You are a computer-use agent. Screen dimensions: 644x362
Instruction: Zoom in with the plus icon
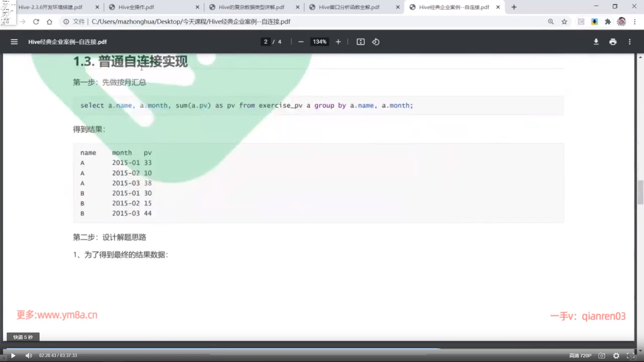click(x=338, y=42)
